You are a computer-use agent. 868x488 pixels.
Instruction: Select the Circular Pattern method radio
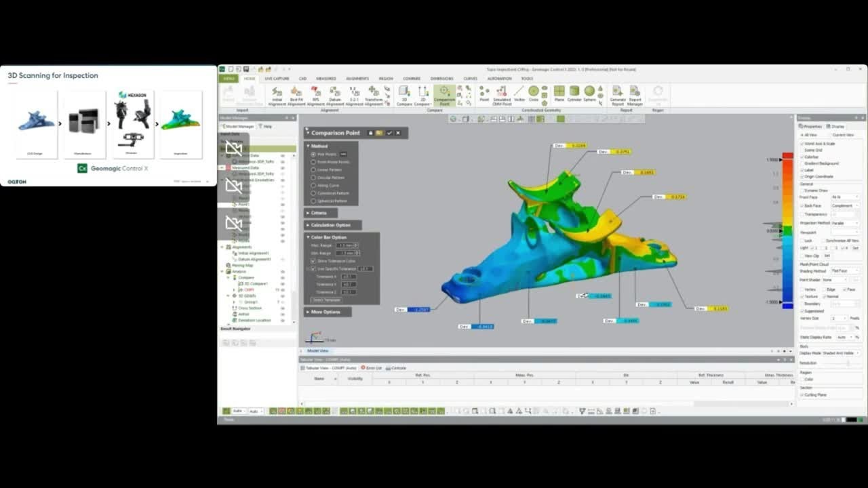(313, 178)
